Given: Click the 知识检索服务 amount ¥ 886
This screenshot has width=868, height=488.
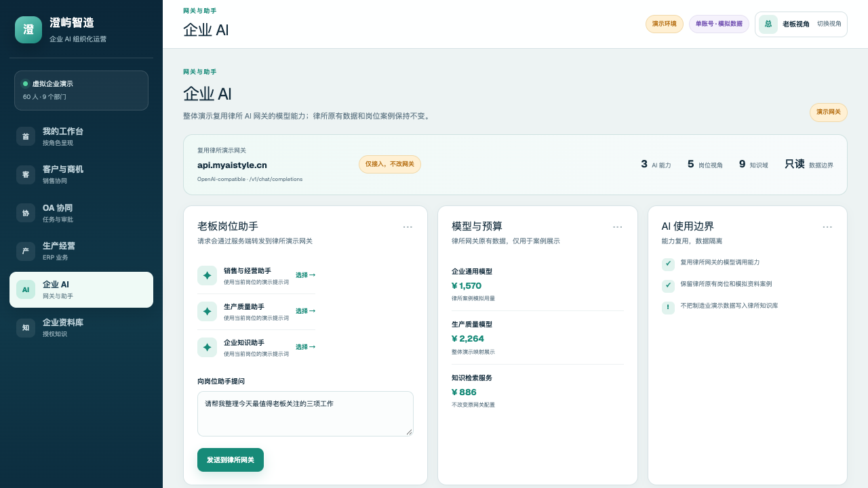Looking at the screenshot, I should pyautogui.click(x=464, y=392).
